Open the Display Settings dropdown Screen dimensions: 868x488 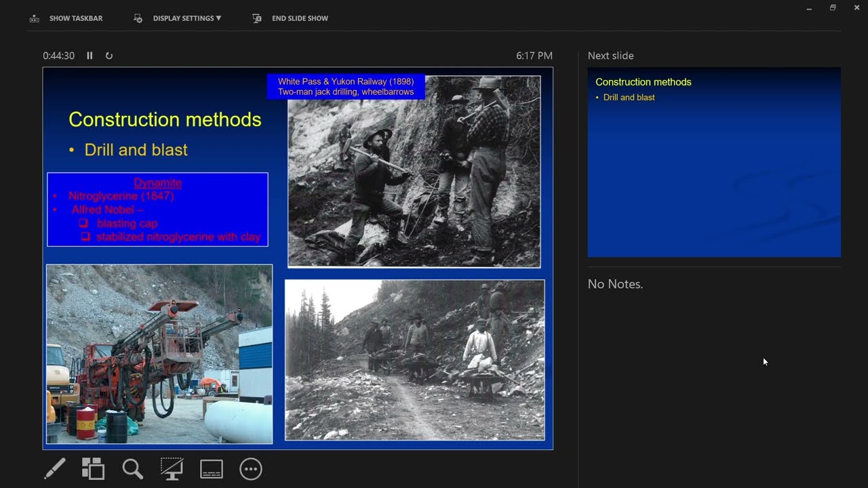[x=178, y=18]
